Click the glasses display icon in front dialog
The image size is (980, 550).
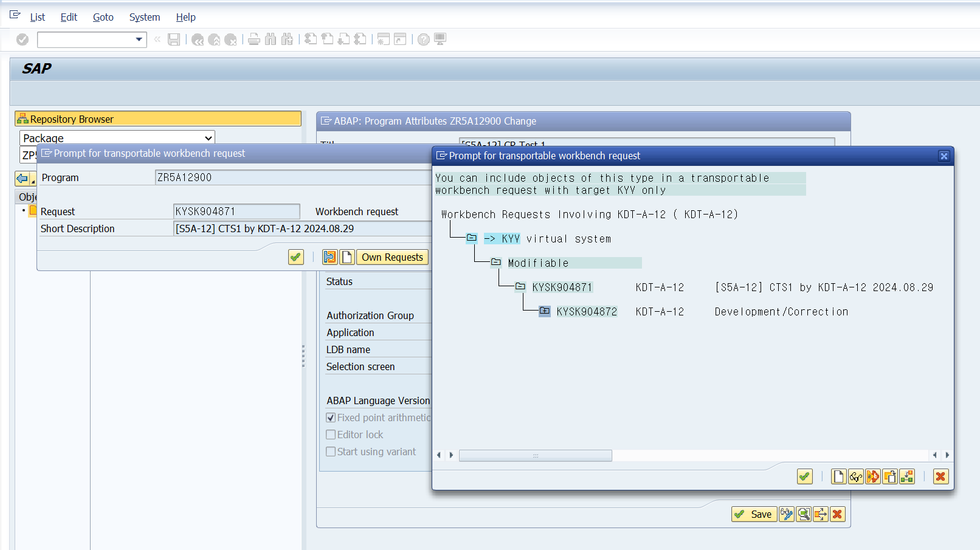pyautogui.click(x=856, y=476)
